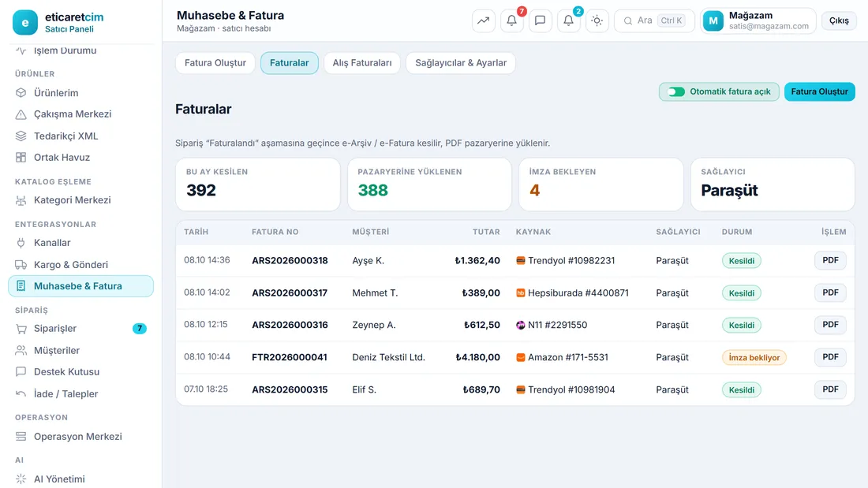Click customer Deniz Tekstil Ltd.

point(388,357)
